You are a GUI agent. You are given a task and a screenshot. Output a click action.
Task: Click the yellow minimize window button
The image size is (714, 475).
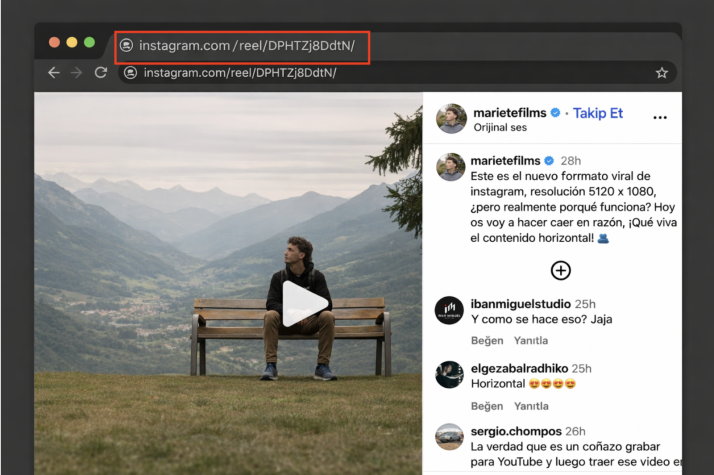[72, 42]
